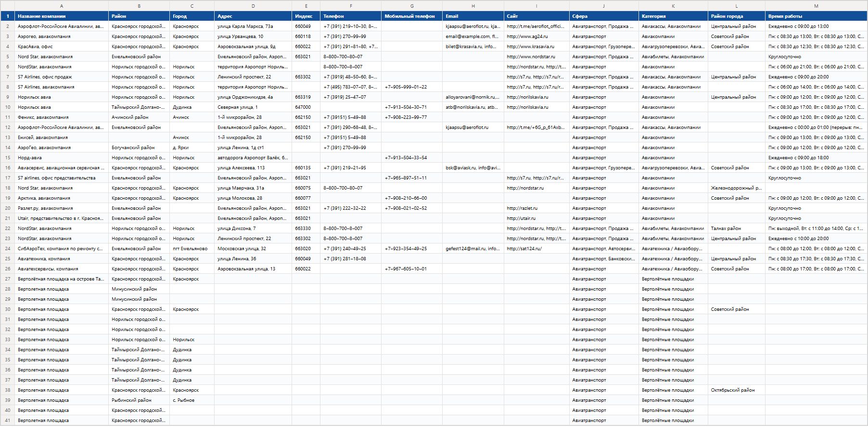
Task: Select the phone number +7 (391) 219-21-95
Action: pyautogui.click(x=351, y=168)
